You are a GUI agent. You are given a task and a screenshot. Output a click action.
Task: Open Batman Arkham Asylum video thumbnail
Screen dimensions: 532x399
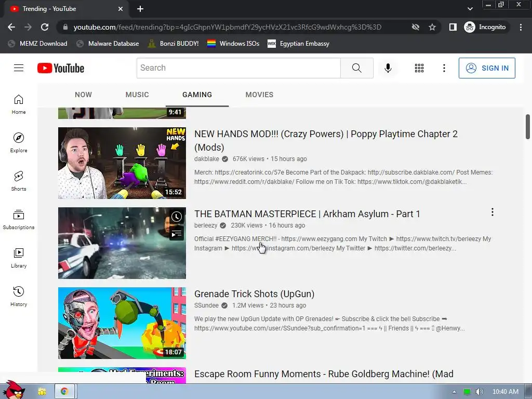pos(122,243)
